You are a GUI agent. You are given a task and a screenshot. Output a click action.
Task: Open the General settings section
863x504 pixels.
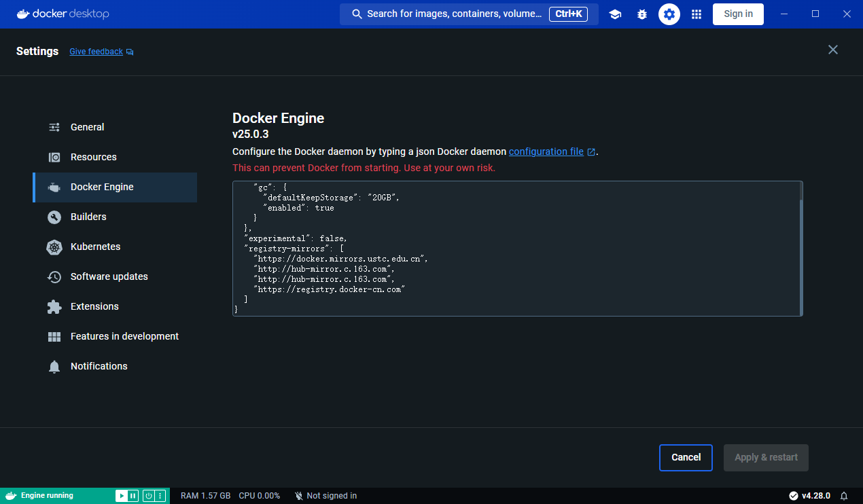tap(115, 127)
